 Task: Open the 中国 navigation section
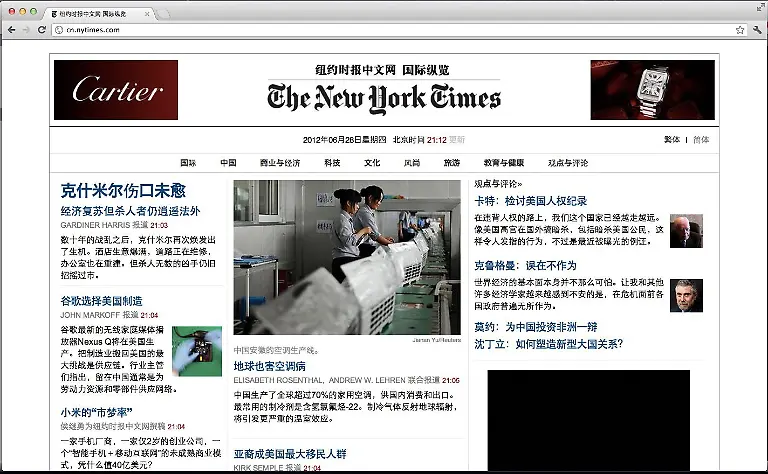[228, 163]
